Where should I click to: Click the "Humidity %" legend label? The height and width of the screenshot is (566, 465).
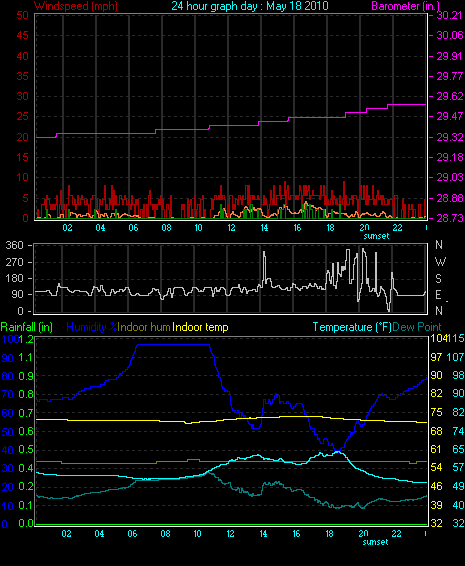tap(92, 327)
